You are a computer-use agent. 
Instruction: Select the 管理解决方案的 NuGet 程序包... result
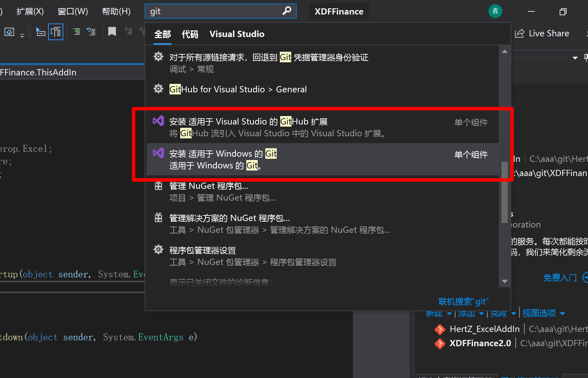point(322,224)
